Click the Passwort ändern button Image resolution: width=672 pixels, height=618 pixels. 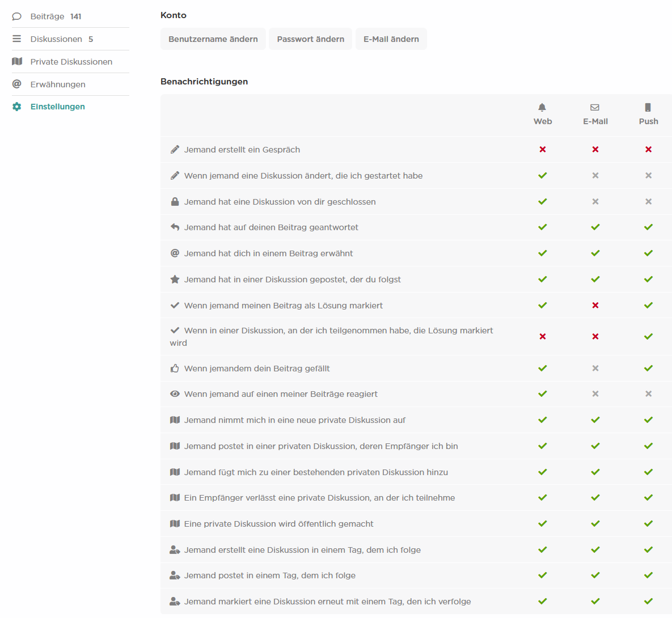coord(310,39)
